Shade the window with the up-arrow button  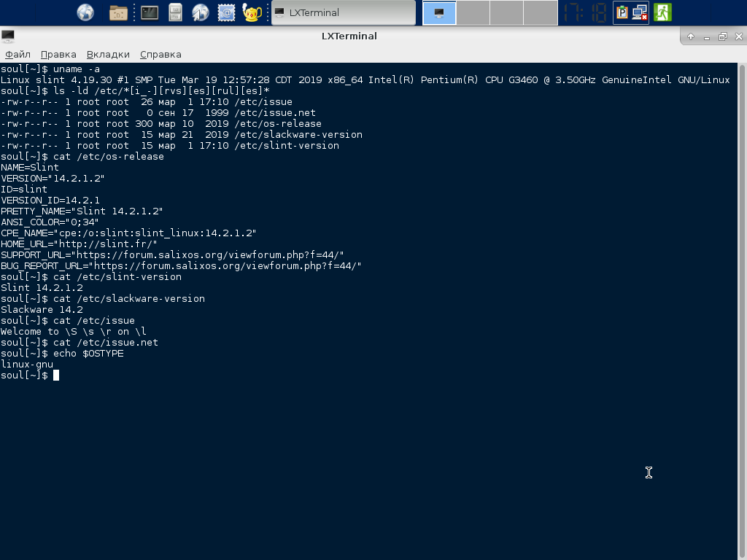691,36
